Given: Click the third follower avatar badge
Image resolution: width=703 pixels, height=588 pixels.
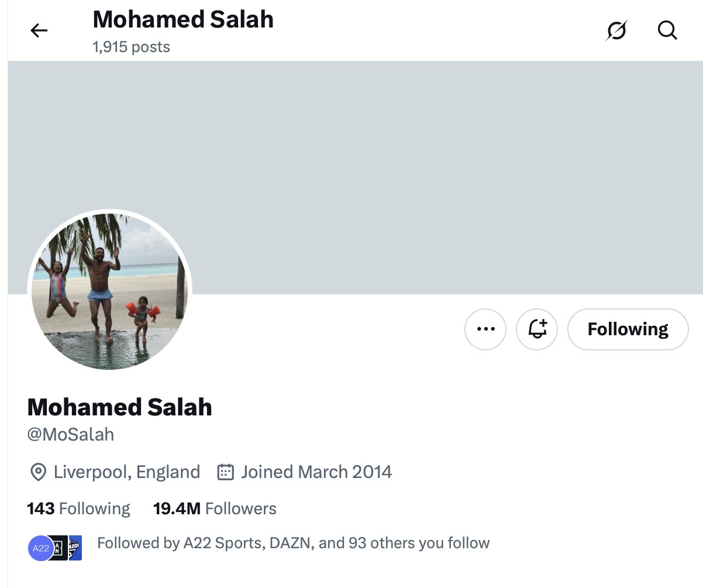Looking at the screenshot, I should tap(75, 548).
